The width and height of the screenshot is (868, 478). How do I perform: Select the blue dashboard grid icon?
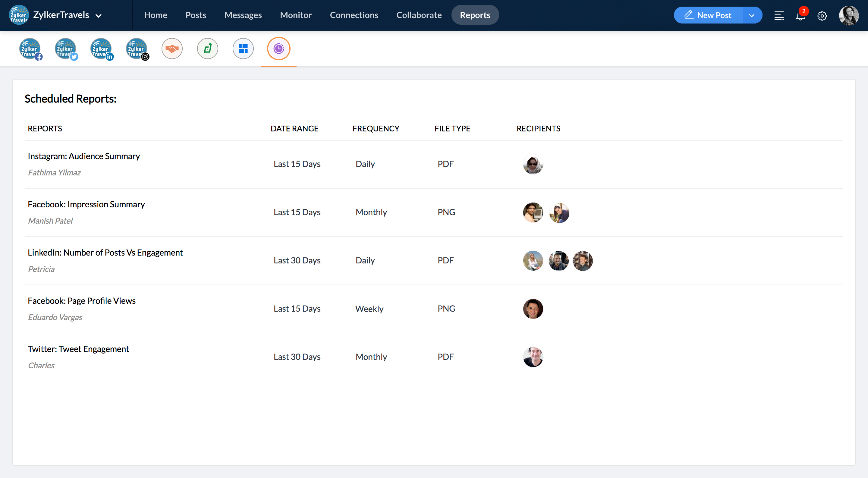[x=243, y=49]
